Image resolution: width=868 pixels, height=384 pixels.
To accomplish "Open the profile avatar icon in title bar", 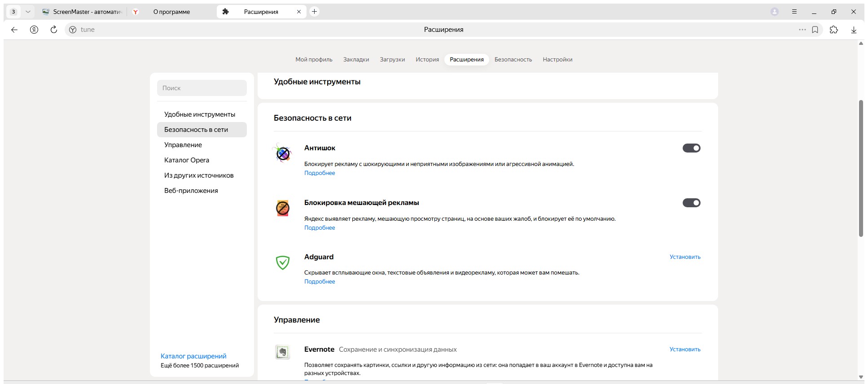I will (775, 12).
